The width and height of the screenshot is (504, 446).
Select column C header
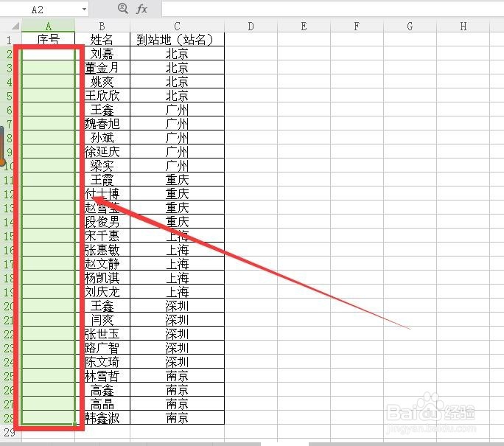[x=177, y=26]
